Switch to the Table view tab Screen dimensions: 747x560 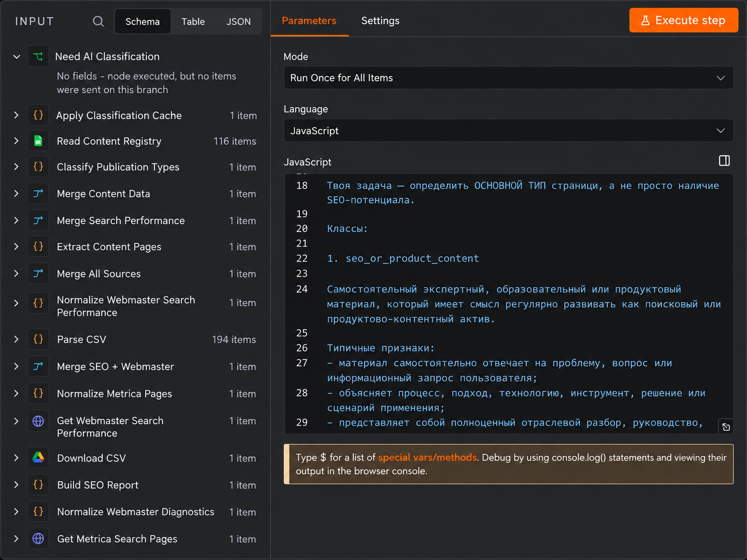click(x=193, y=22)
